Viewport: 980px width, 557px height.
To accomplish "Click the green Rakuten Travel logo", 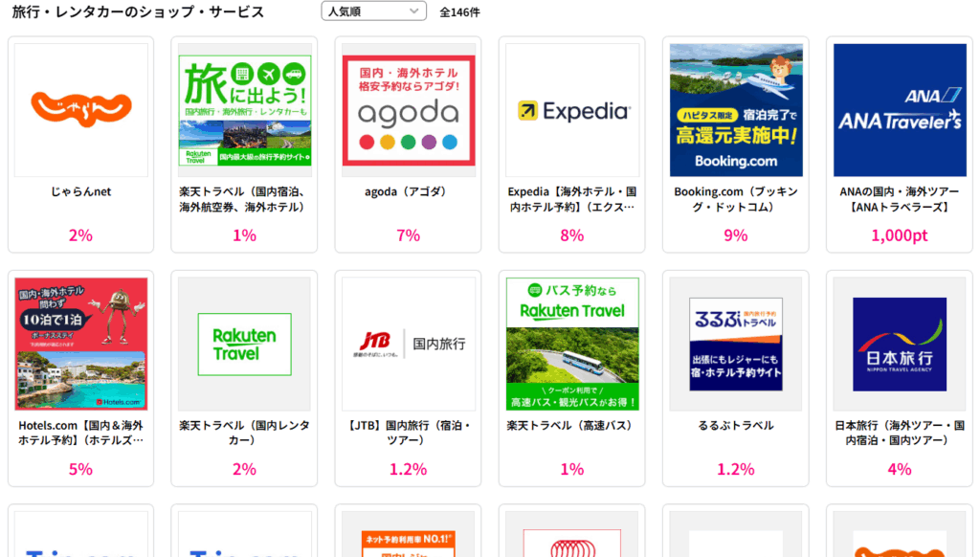I will click(244, 344).
